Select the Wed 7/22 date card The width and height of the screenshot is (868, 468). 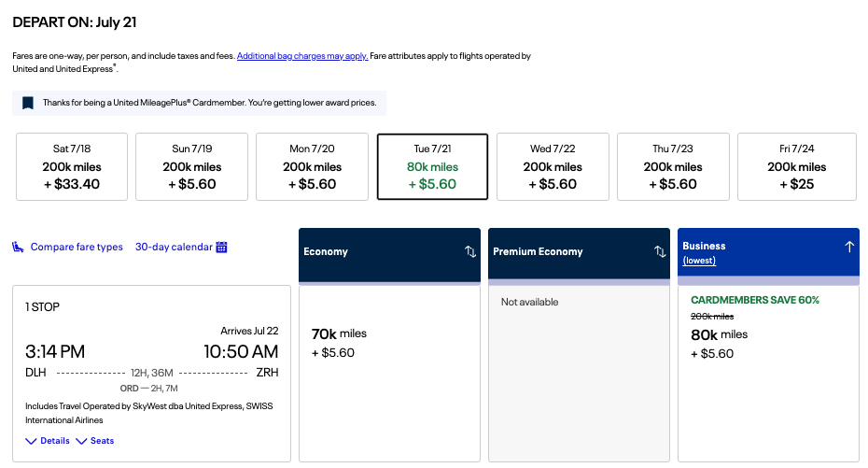(x=553, y=166)
